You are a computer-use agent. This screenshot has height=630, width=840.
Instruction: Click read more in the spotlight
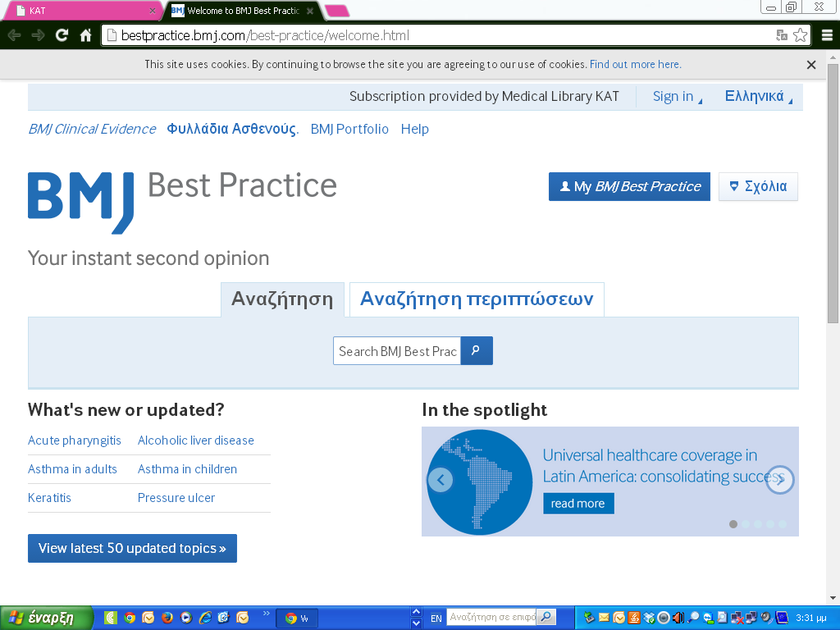click(578, 504)
